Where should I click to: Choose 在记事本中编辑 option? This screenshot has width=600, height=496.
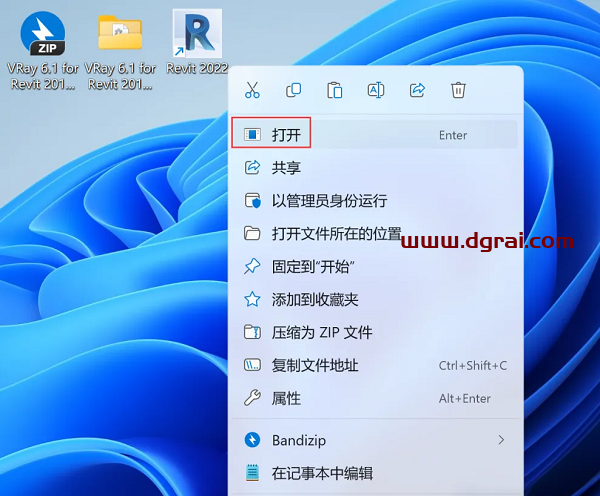[x=322, y=473]
